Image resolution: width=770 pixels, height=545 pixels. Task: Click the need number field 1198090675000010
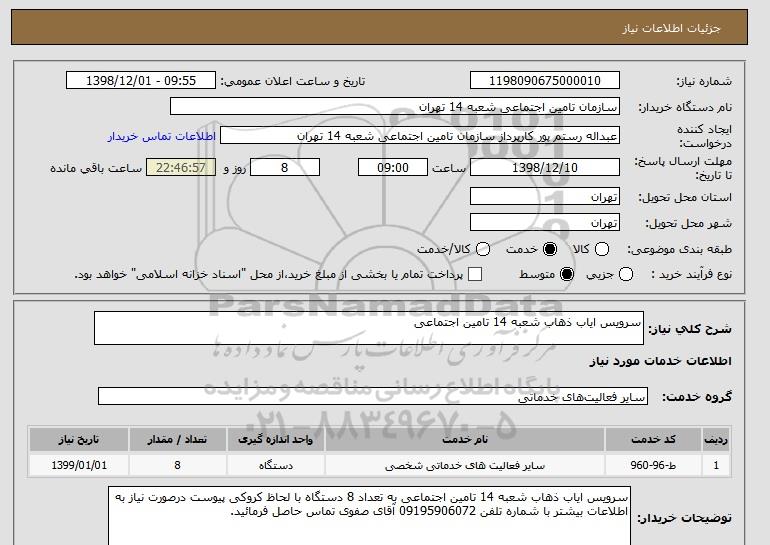545,81
